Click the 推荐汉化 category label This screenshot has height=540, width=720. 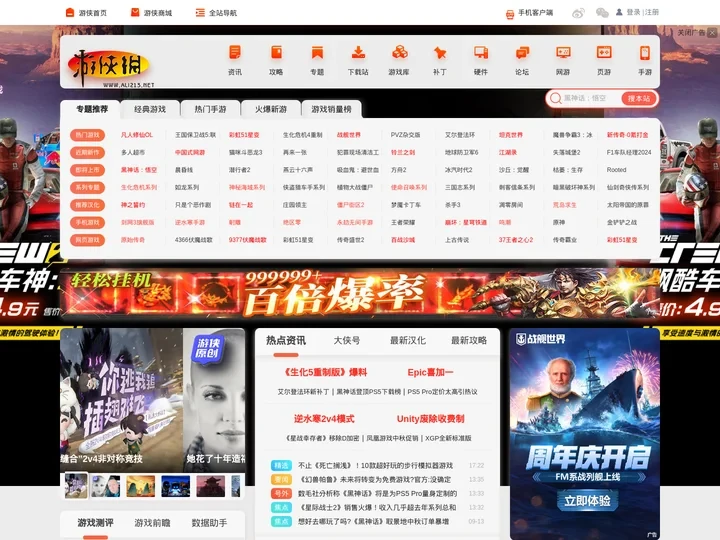87,205
